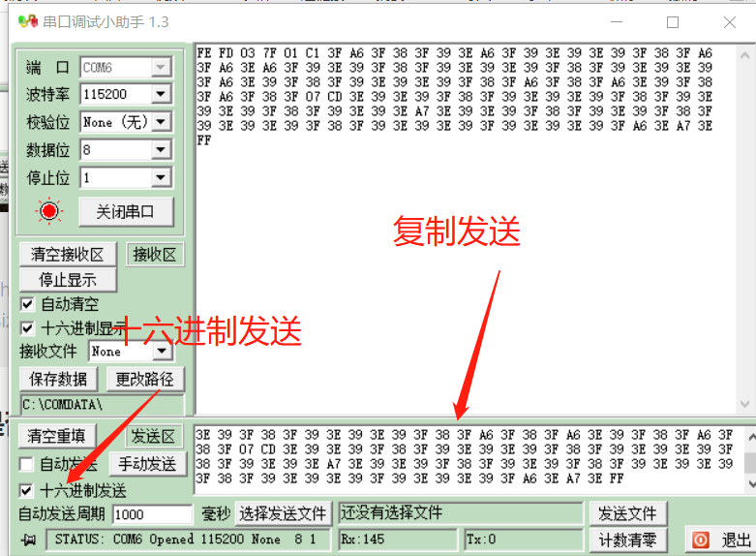Click the 停止显示 button
The height and width of the screenshot is (556, 756).
click(68, 280)
